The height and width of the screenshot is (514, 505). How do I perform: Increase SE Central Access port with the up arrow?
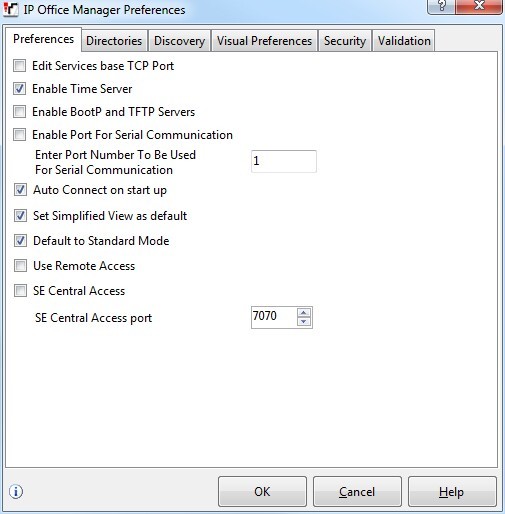[x=303, y=313]
